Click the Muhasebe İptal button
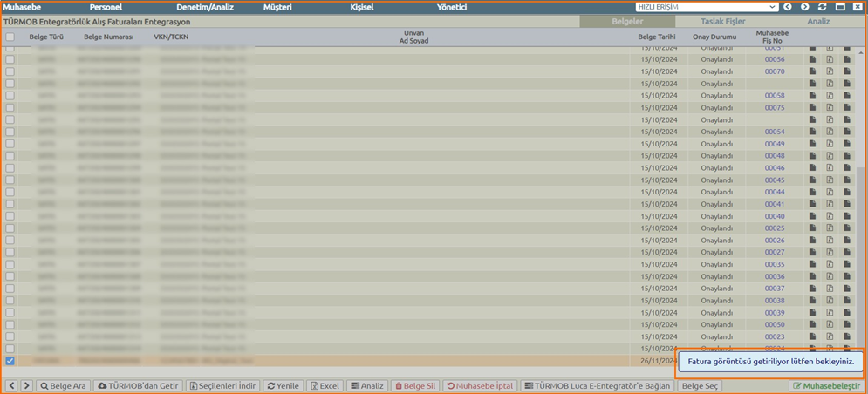 481,385
